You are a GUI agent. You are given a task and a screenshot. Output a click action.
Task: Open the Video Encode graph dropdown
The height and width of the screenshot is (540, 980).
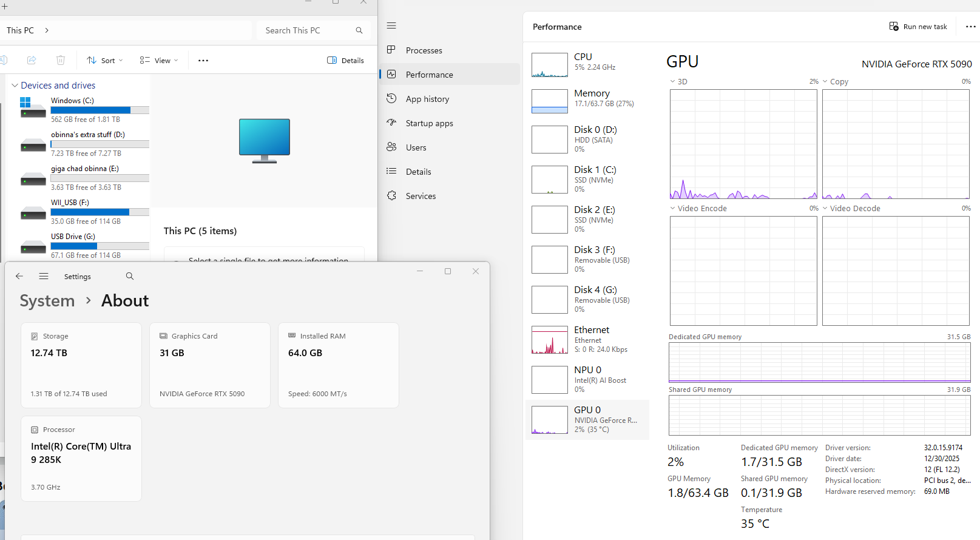698,208
